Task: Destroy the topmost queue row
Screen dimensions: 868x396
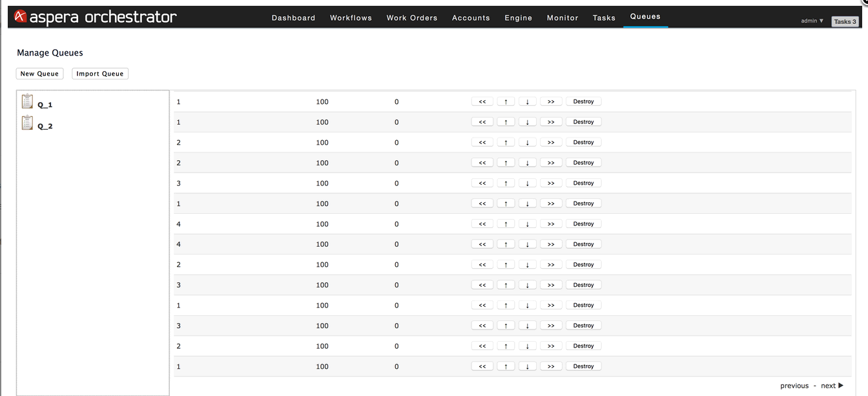Action: pos(583,101)
